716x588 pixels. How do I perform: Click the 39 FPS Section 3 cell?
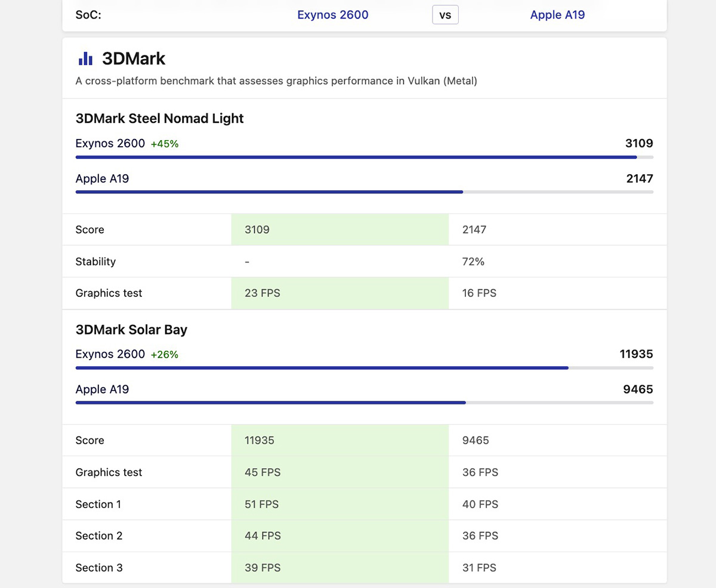[340, 568]
